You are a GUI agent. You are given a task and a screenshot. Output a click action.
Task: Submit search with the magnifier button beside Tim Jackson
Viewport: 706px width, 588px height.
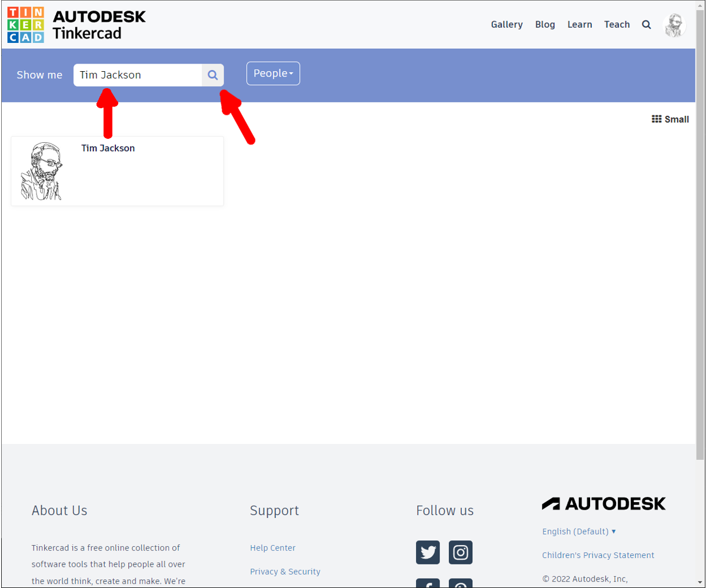213,75
